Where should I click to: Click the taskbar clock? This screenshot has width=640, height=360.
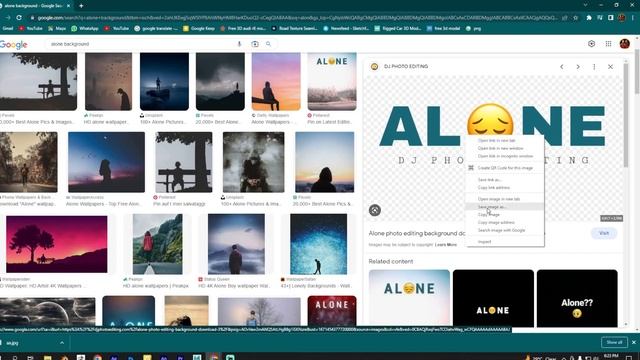(x=611, y=357)
